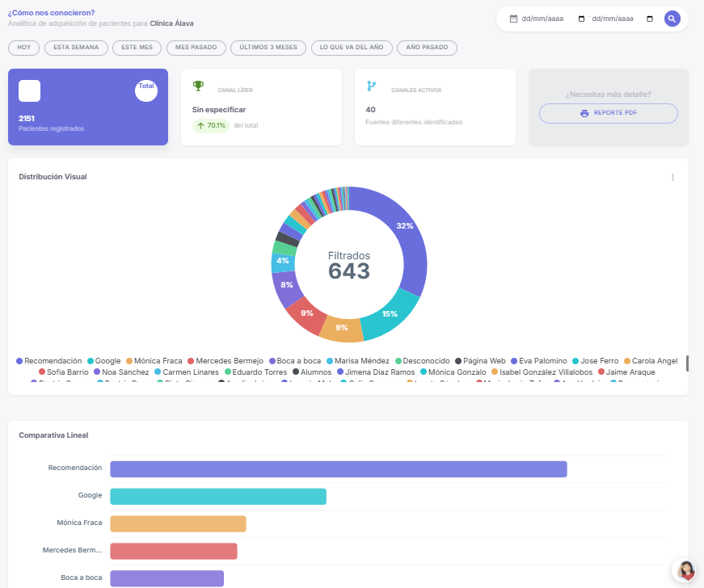Click the Hoy filter chip

pos(23,48)
